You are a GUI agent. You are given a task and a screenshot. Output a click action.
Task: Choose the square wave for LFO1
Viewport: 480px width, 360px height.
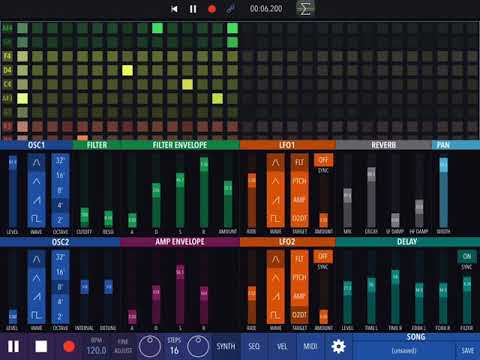point(275,219)
